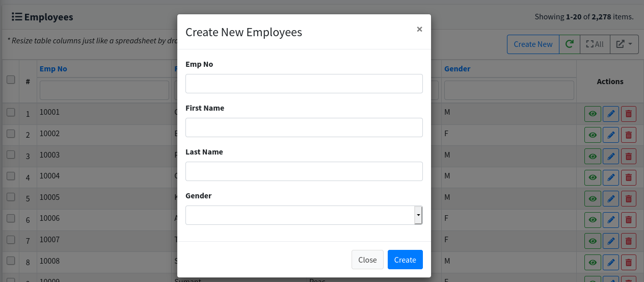
Task: Close the Create New Employees dialog with ×
Action: point(419,29)
